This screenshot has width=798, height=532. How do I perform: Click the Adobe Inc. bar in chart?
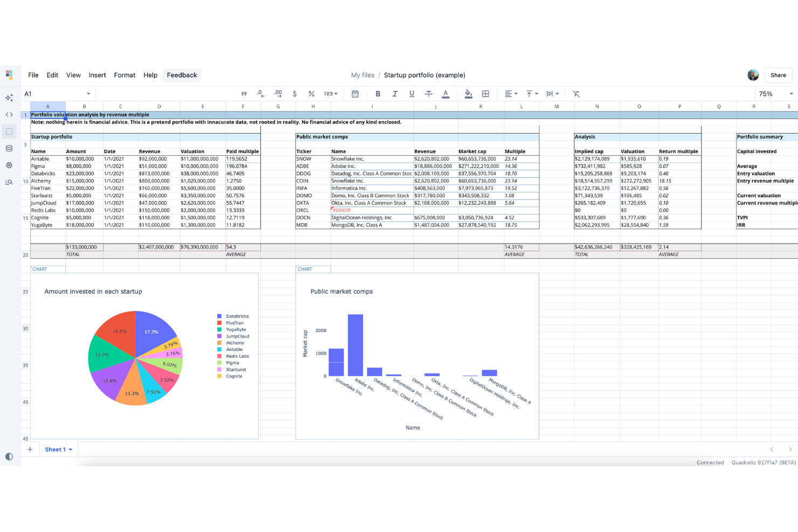355,345
